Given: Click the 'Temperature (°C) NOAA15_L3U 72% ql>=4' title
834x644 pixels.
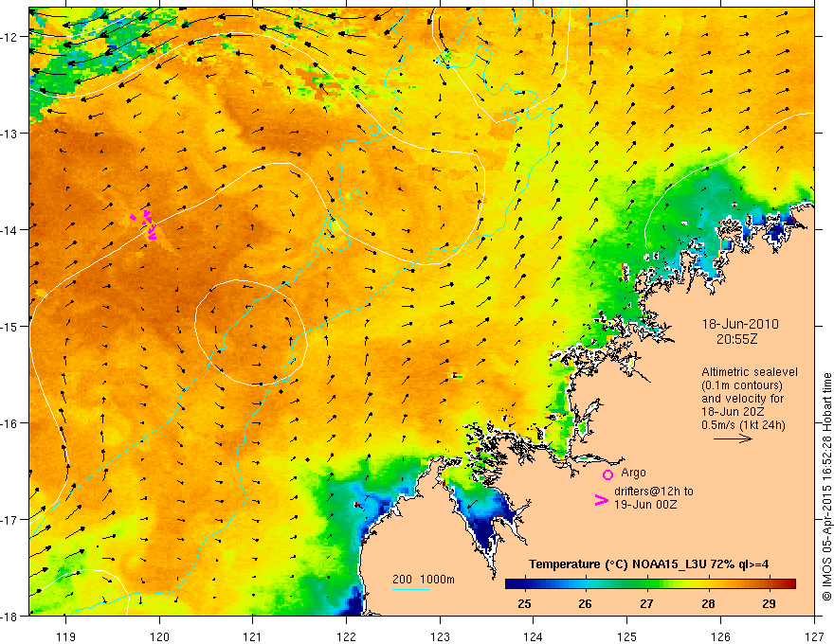Looking at the screenshot, I should click(649, 564).
